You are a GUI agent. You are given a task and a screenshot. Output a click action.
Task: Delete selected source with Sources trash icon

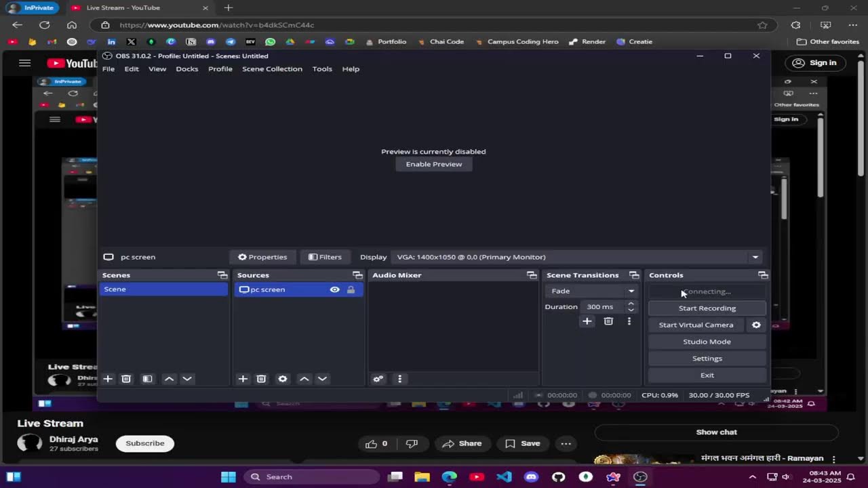click(261, 379)
